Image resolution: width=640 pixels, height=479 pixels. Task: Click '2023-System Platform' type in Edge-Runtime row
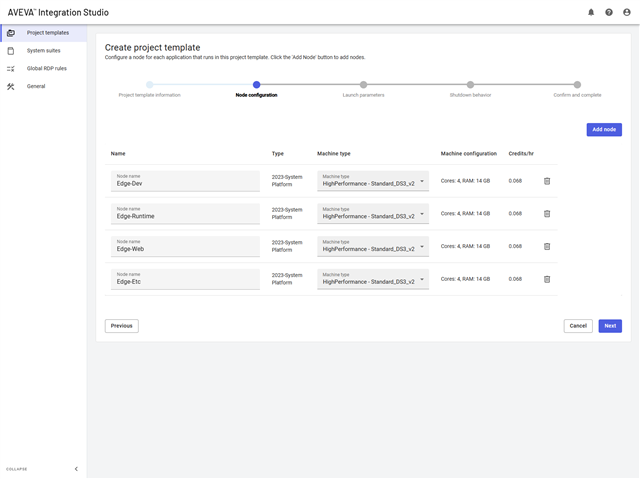tap(287, 213)
